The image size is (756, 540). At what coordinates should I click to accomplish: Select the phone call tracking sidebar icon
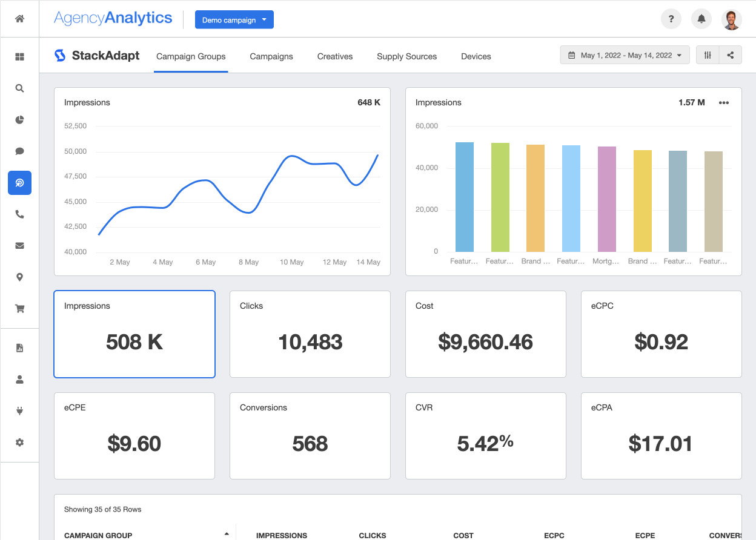19,214
